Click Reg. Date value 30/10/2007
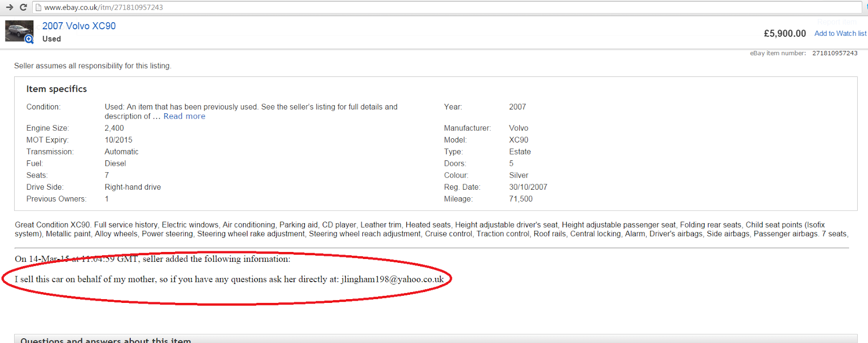Viewport: 868px width, 343px height. pos(528,187)
